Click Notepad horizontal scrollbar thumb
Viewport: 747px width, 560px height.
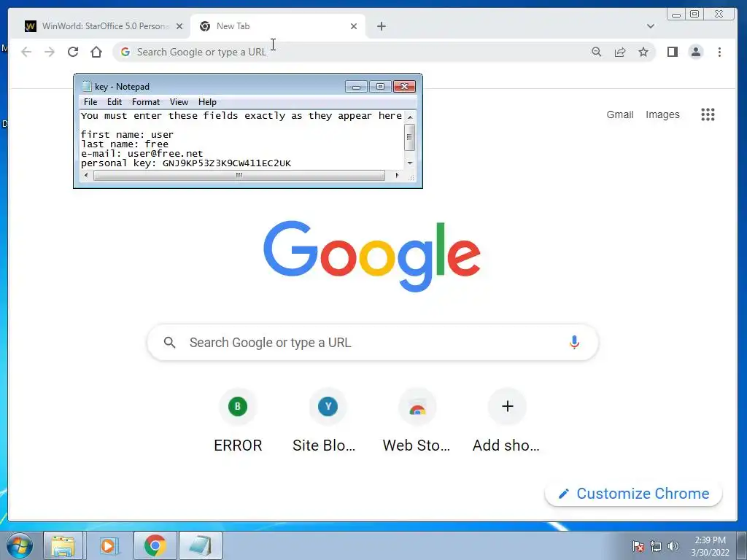[x=239, y=175]
